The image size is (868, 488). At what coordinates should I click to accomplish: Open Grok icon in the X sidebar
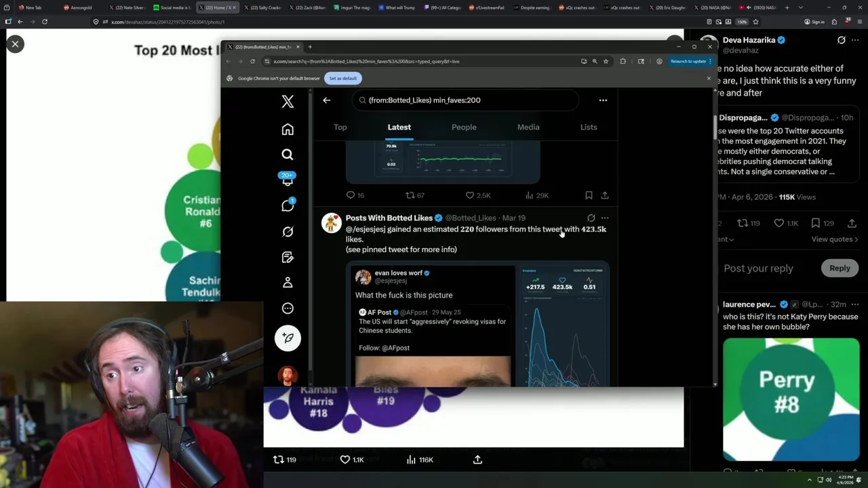(x=288, y=232)
